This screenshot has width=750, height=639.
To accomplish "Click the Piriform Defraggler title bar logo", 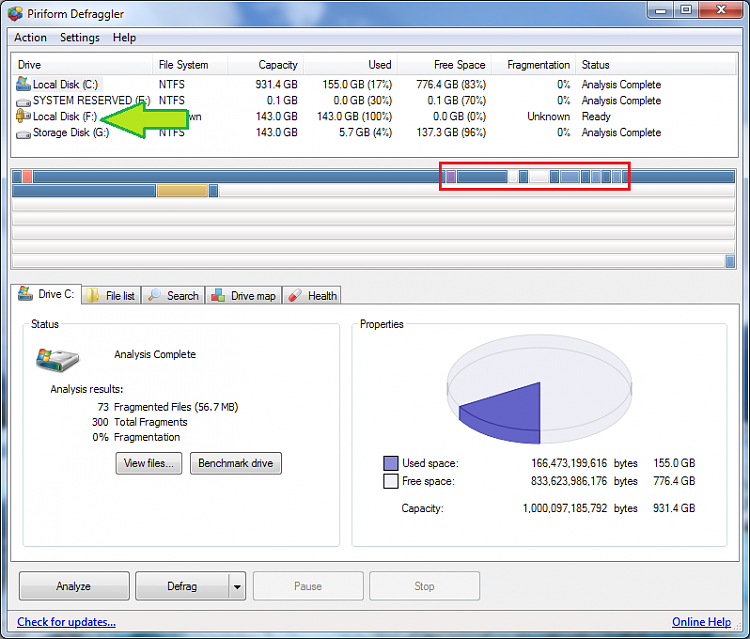I will click(x=15, y=13).
